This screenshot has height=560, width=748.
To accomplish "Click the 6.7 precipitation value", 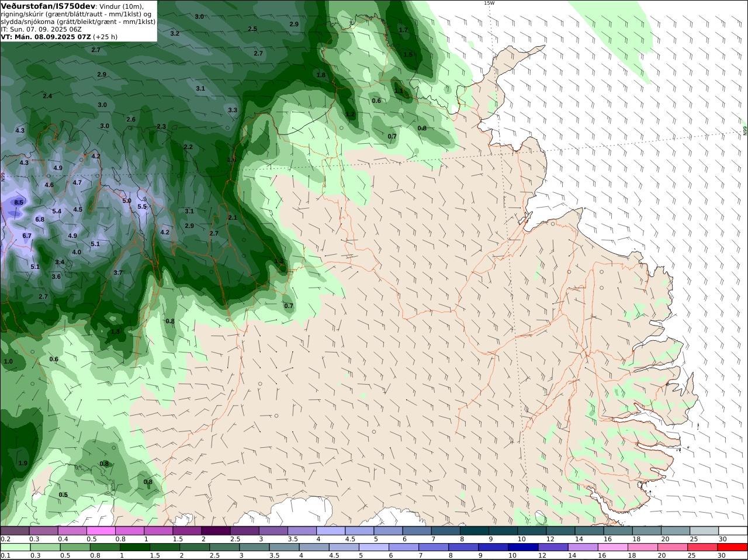I will pos(27,236).
